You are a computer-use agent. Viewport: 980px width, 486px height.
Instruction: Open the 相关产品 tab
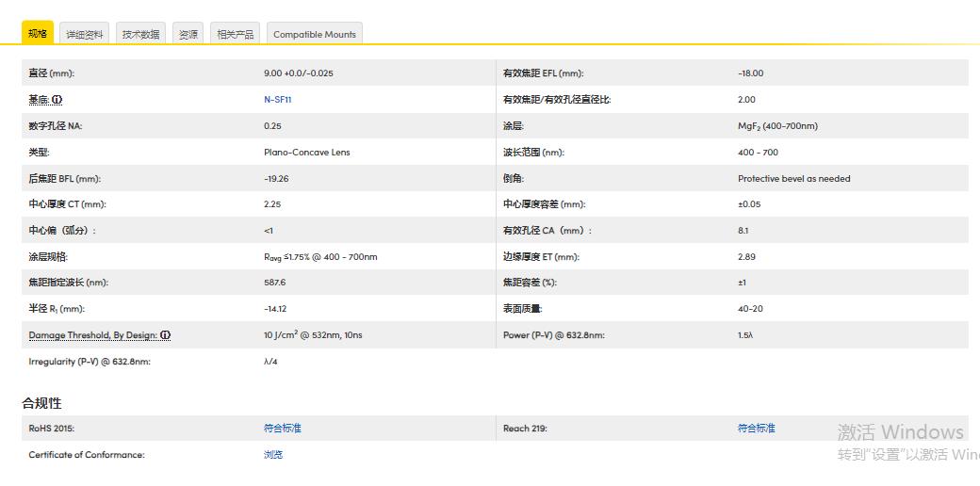pos(235,34)
